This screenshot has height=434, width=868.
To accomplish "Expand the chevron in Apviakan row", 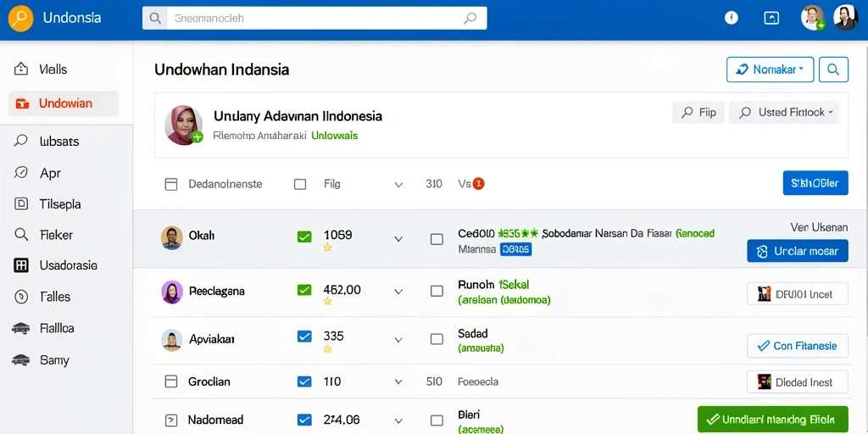I will pos(398,339).
